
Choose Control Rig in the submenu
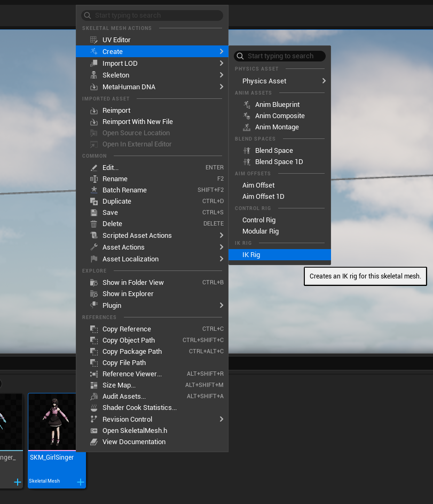click(259, 220)
